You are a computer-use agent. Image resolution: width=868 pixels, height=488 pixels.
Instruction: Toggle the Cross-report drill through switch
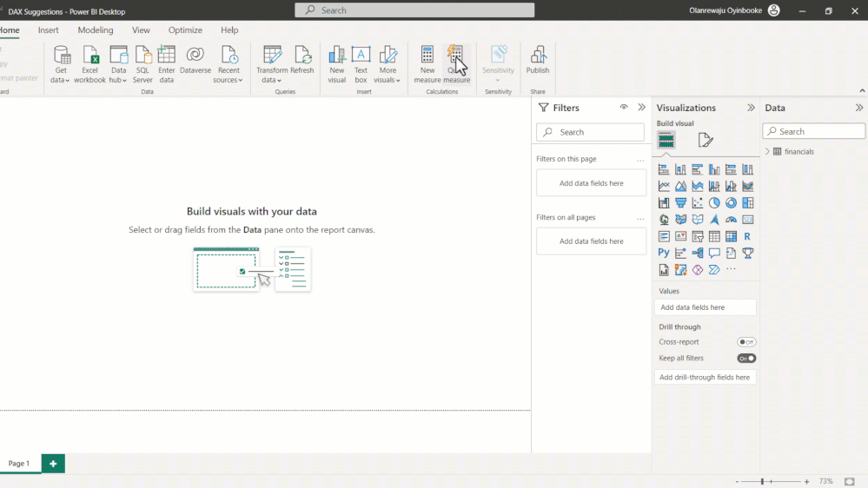pos(746,342)
